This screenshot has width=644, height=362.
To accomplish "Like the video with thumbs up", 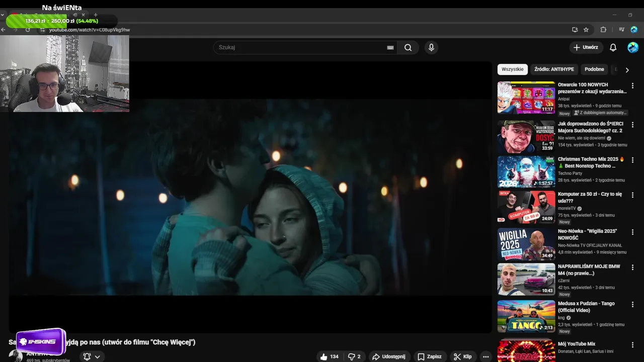I will 330,356.
